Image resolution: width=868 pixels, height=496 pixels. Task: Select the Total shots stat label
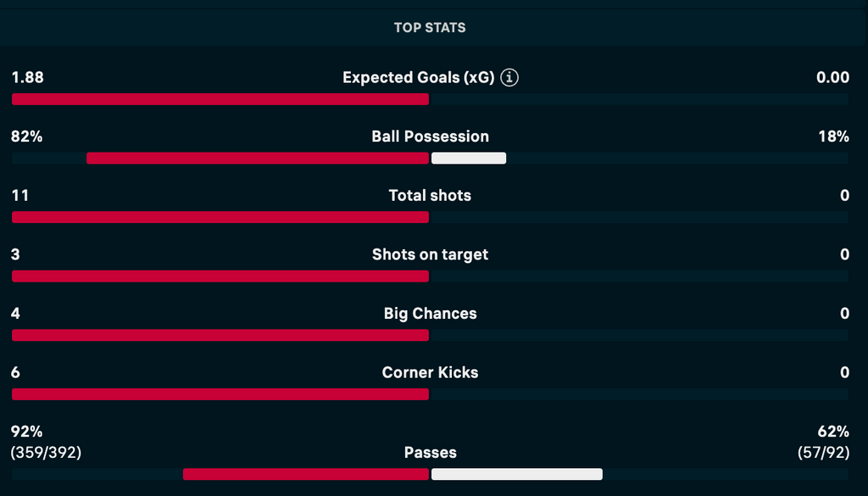[430, 196]
